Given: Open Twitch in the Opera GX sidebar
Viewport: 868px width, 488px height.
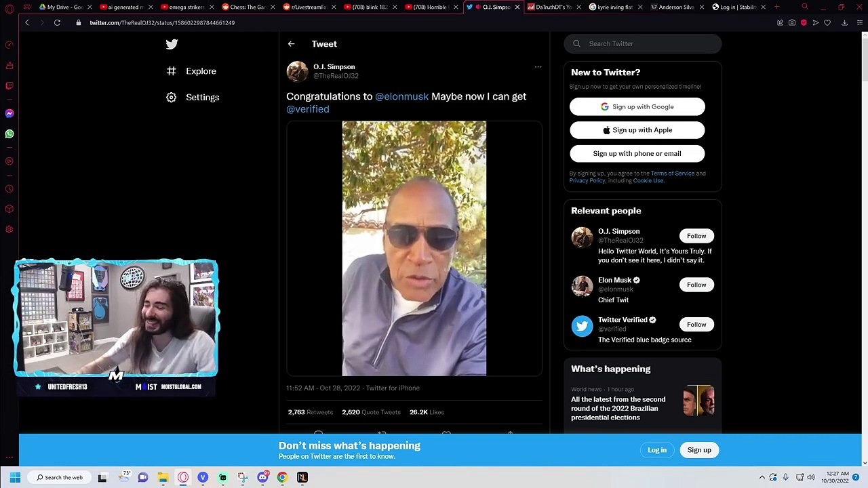Looking at the screenshot, I should click(9, 86).
